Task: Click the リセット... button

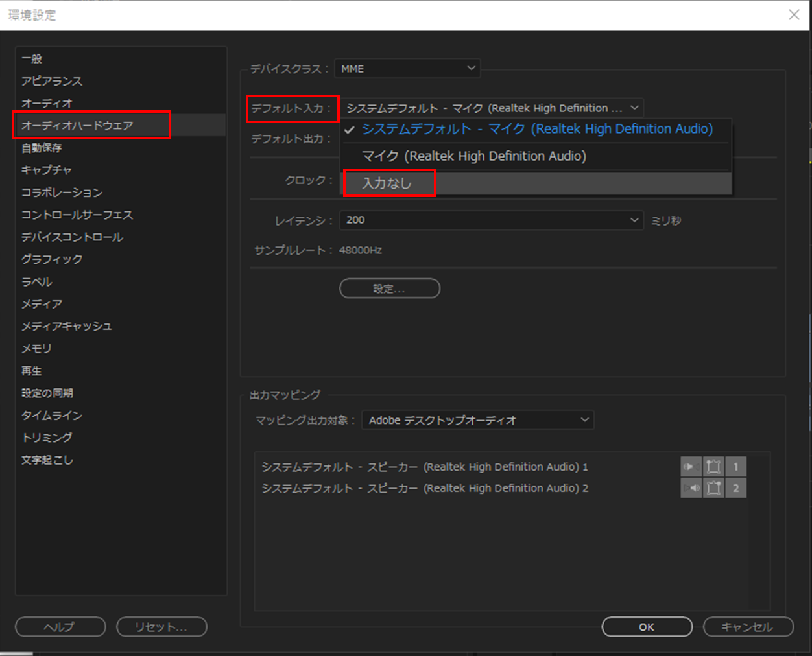Action: point(161,627)
